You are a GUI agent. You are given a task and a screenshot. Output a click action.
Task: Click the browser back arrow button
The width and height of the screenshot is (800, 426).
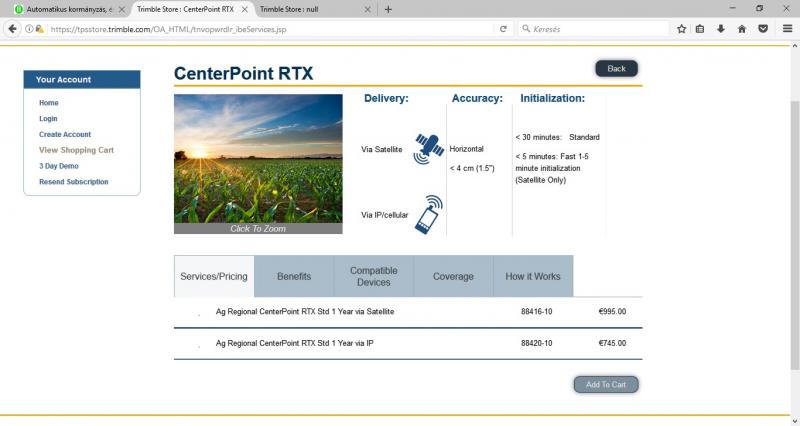pyautogui.click(x=12, y=29)
